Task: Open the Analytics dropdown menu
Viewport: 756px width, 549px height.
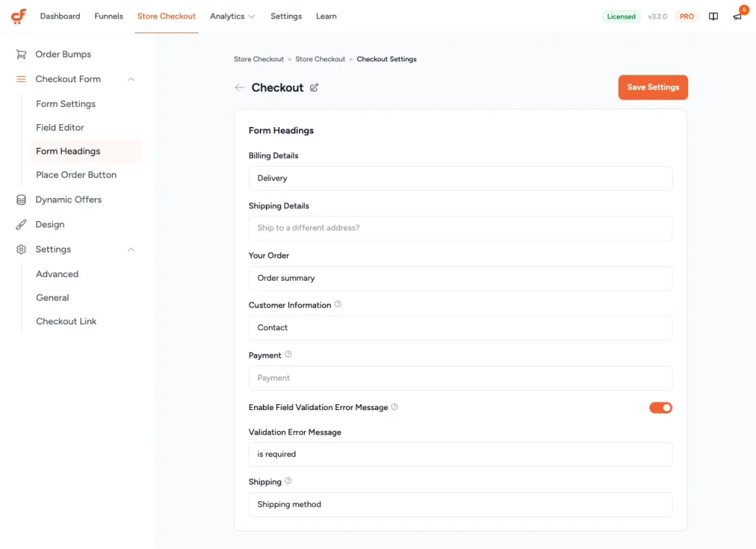Action: (233, 16)
